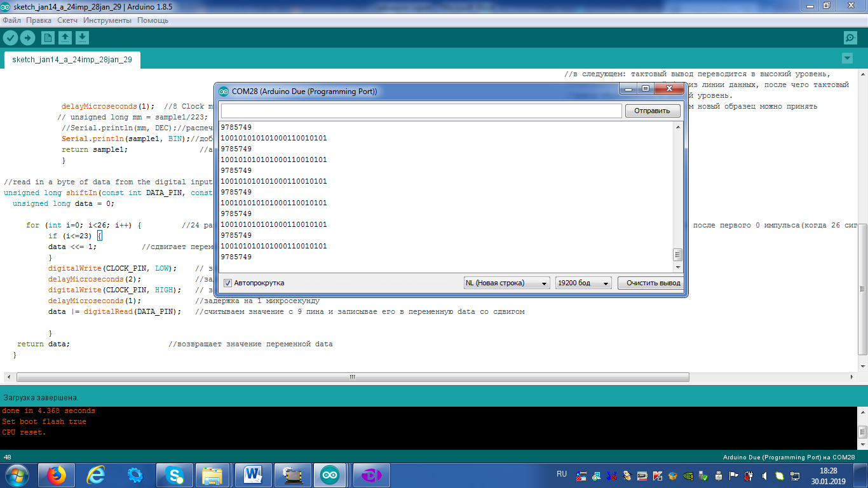
Task: Click the volume speaker tray icon
Action: tap(764, 475)
